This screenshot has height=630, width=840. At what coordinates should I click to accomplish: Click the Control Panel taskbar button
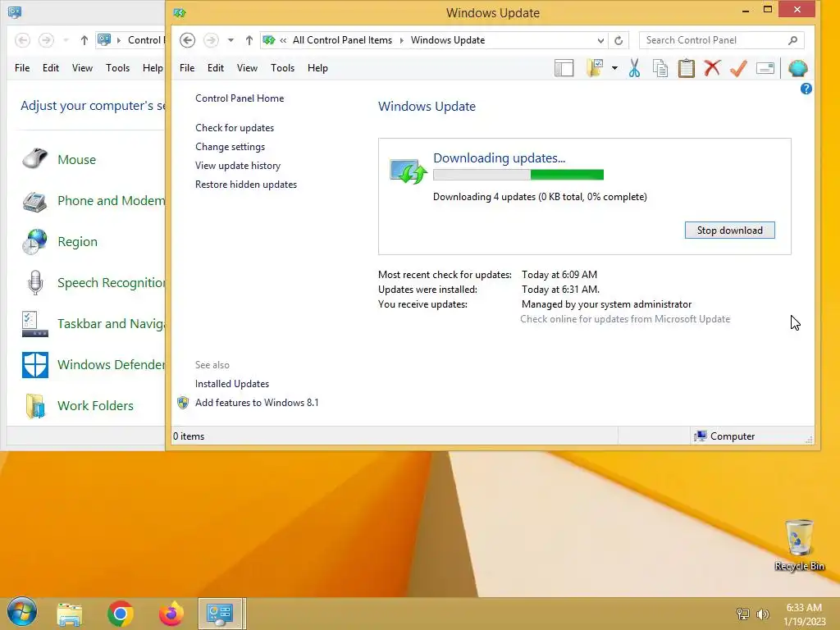[x=220, y=614]
